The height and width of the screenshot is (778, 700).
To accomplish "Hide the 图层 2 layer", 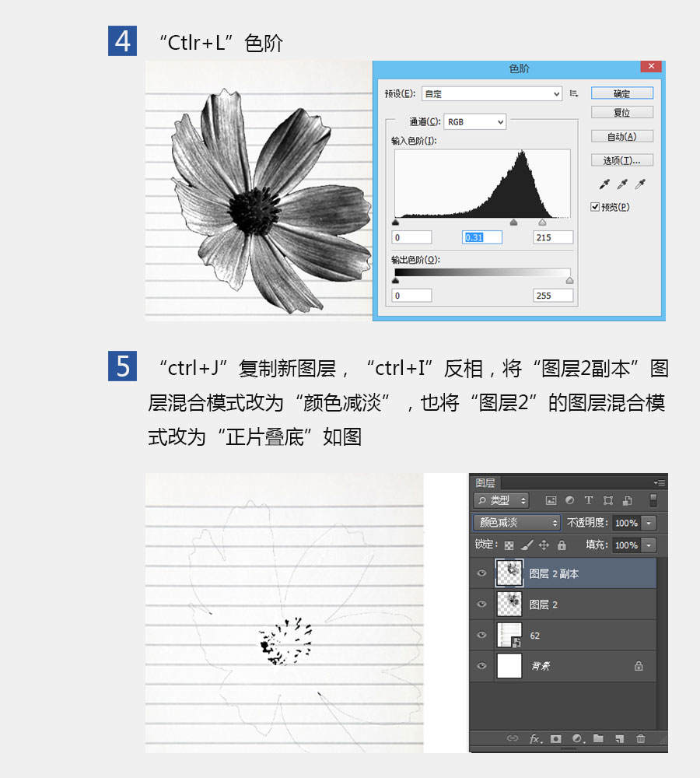I will point(481,604).
